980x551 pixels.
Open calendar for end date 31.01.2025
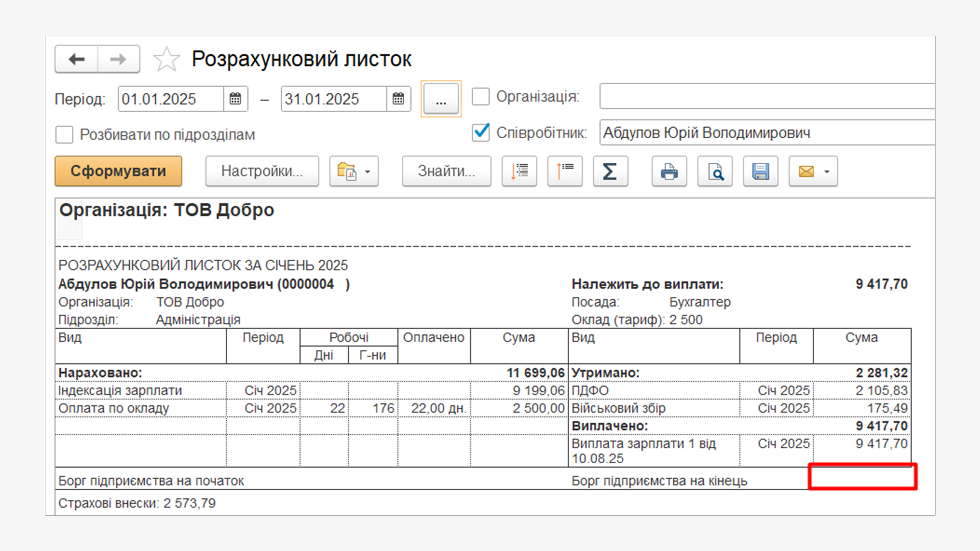tap(398, 98)
